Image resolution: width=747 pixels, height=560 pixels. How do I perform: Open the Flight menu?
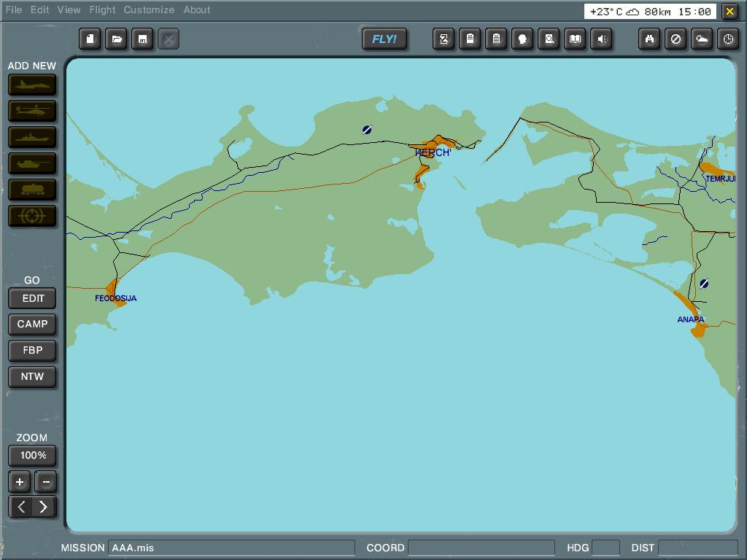click(102, 9)
